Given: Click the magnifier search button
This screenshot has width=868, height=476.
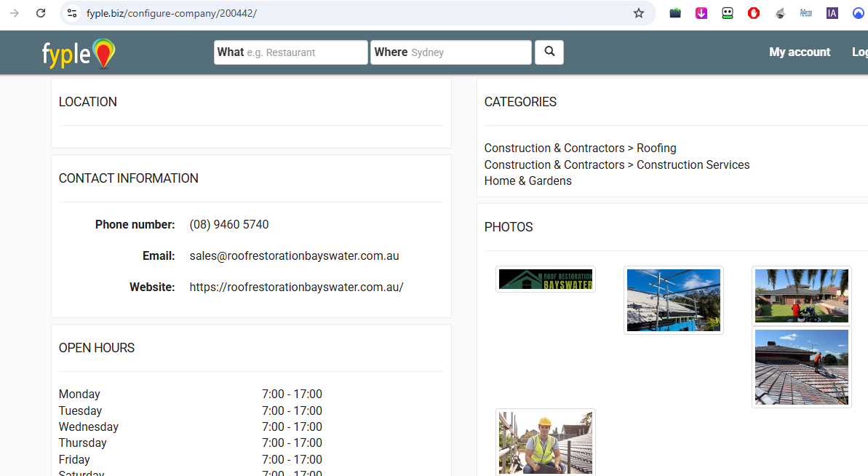Looking at the screenshot, I should pos(549,52).
